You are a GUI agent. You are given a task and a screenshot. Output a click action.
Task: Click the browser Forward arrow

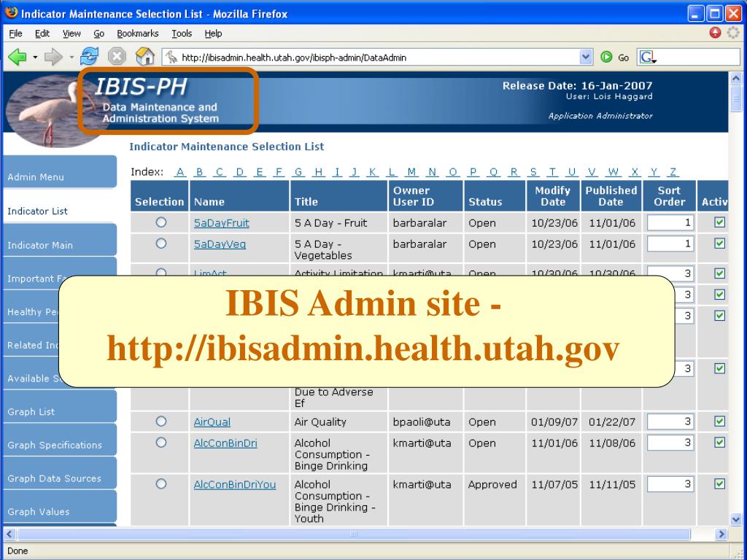click(53, 58)
